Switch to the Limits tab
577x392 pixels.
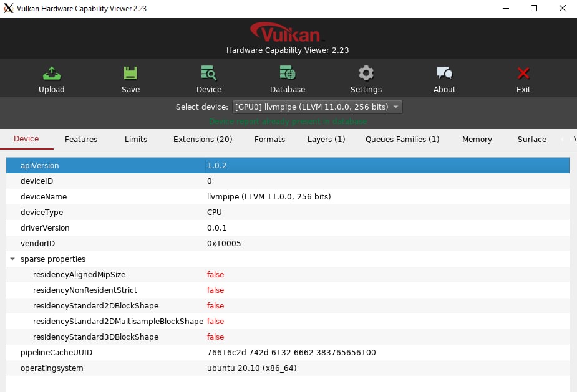[136, 140]
